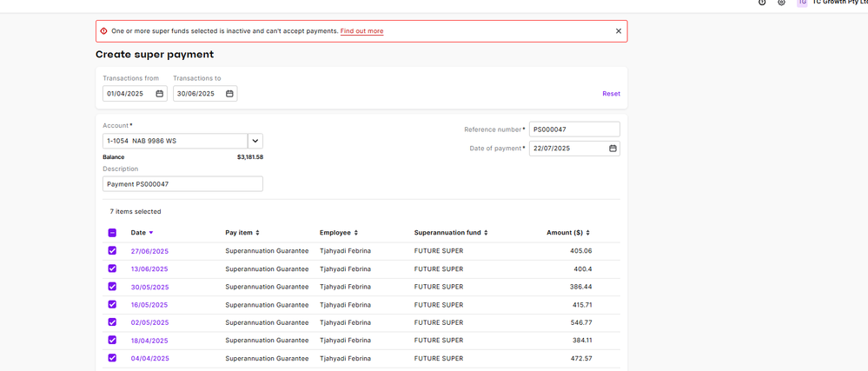This screenshot has width=868, height=371.
Task: Dismiss the inactive super fund alert
Action: (619, 31)
